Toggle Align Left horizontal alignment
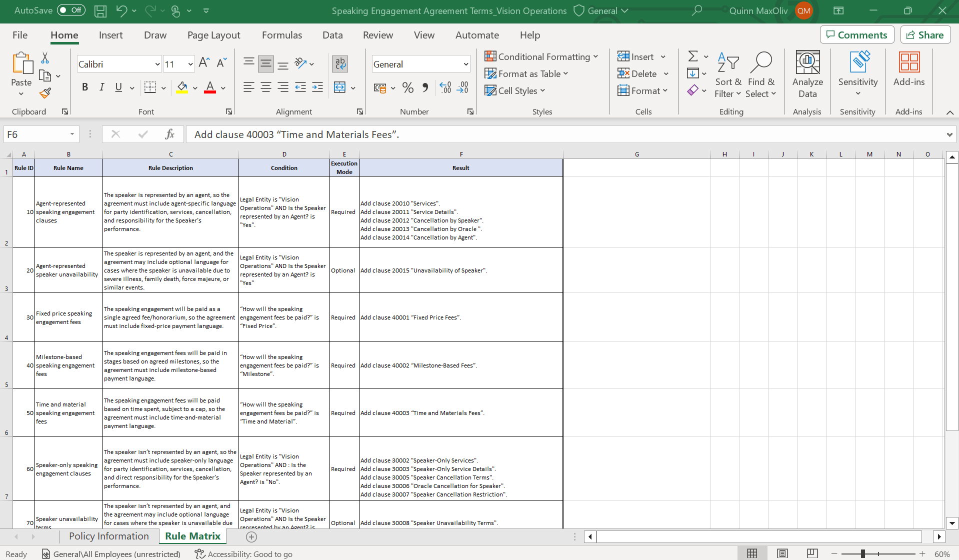Screen dimensions: 959x560 (x=248, y=87)
